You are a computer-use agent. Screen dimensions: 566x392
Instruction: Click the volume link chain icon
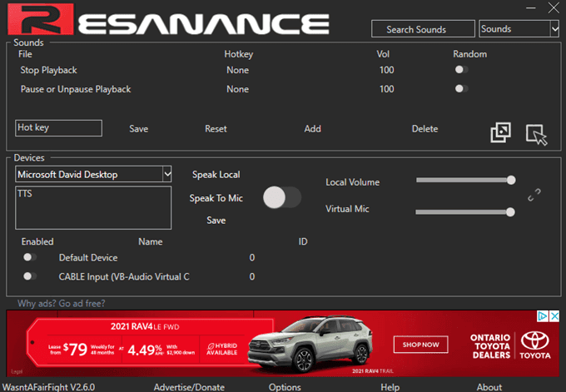click(534, 195)
